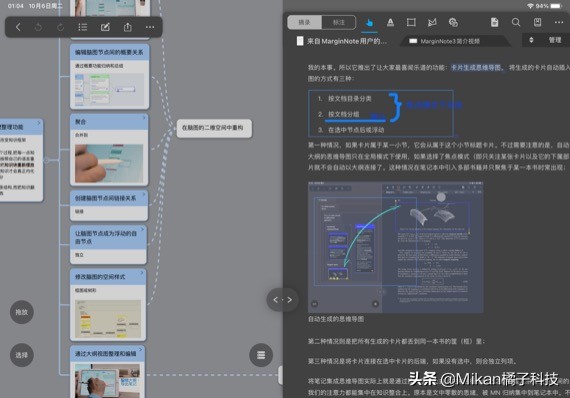Select the highlighted 卡片生成思维导图 text
The image size is (570, 398).
click(x=476, y=68)
